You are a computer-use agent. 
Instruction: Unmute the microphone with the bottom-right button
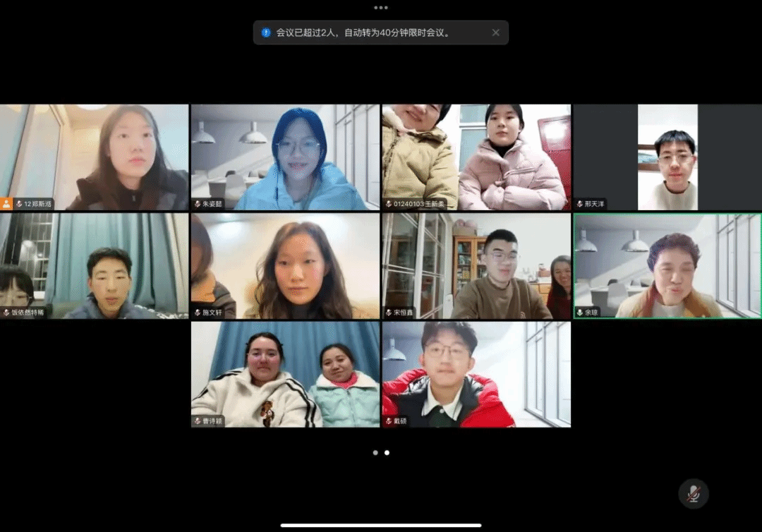[693, 493]
